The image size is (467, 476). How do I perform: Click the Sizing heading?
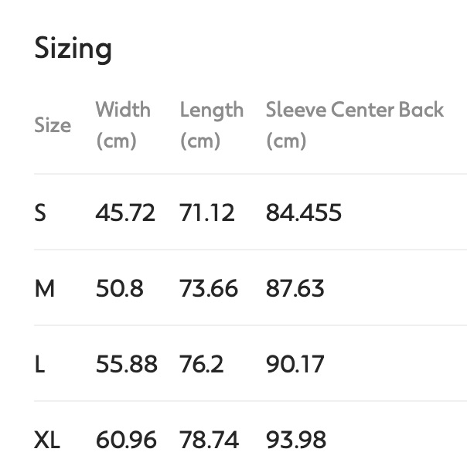(73, 49)
